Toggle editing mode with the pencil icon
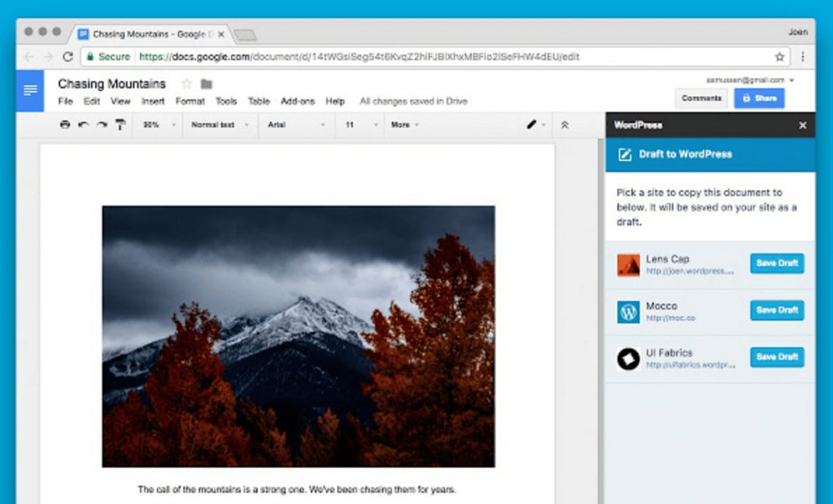The image size is (833, 504). [530, 124]
